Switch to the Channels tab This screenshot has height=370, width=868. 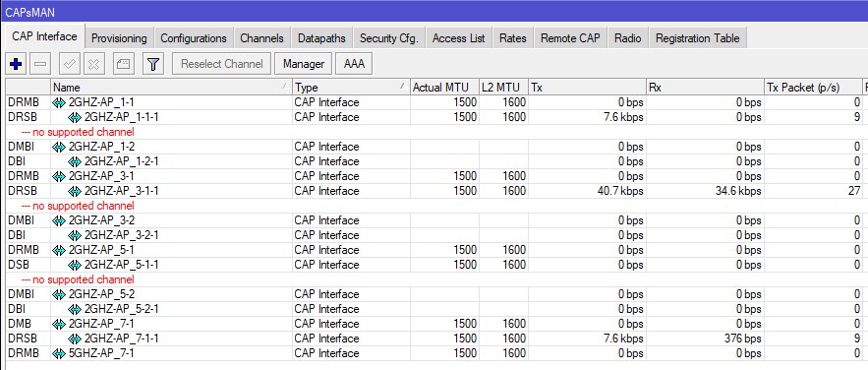coord(261,38)
